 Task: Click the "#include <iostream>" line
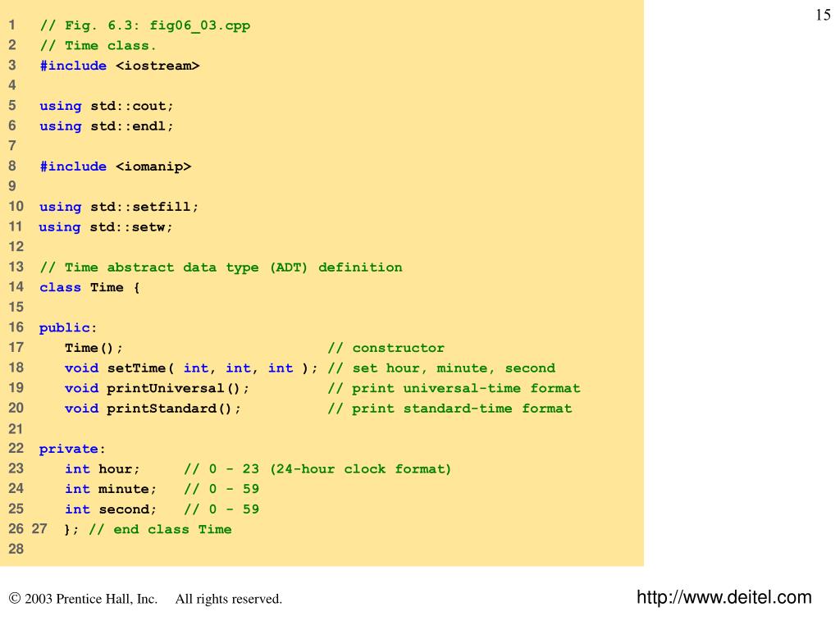coord(120,66)
